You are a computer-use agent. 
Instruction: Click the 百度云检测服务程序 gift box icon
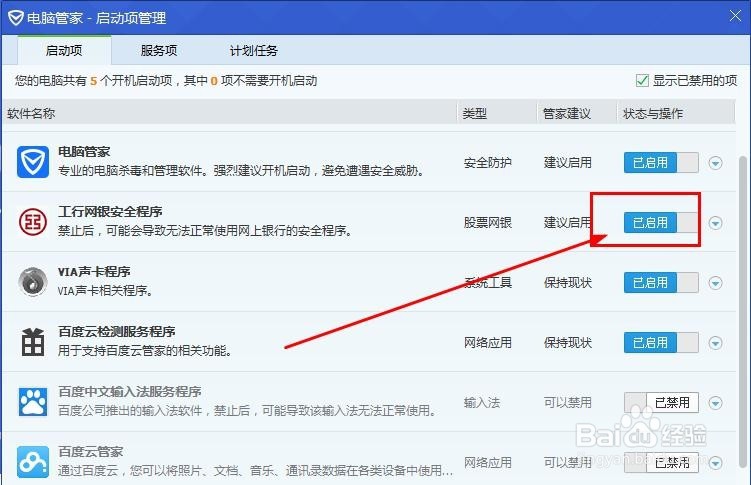coord(33,342)
